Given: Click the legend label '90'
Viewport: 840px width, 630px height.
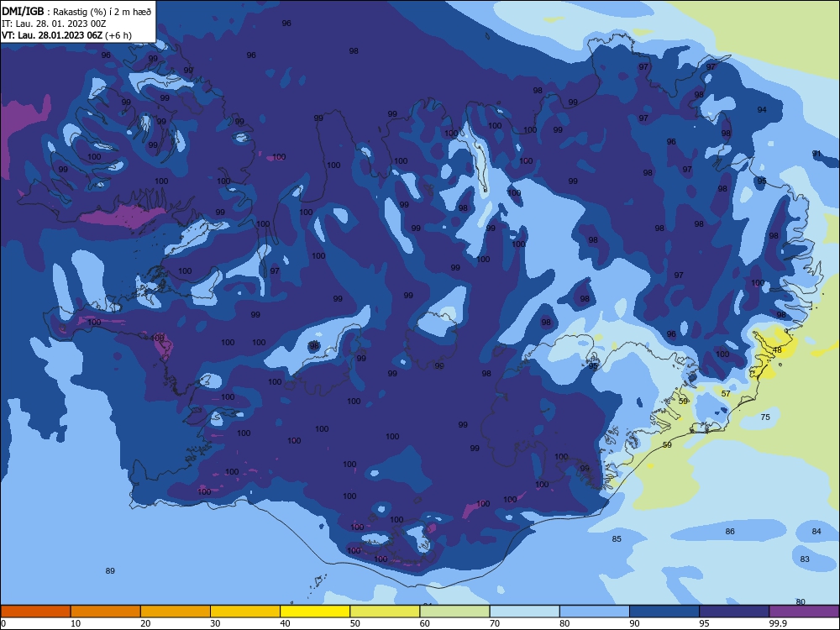Looking at the screenshot, I should (x=634, y=623).
